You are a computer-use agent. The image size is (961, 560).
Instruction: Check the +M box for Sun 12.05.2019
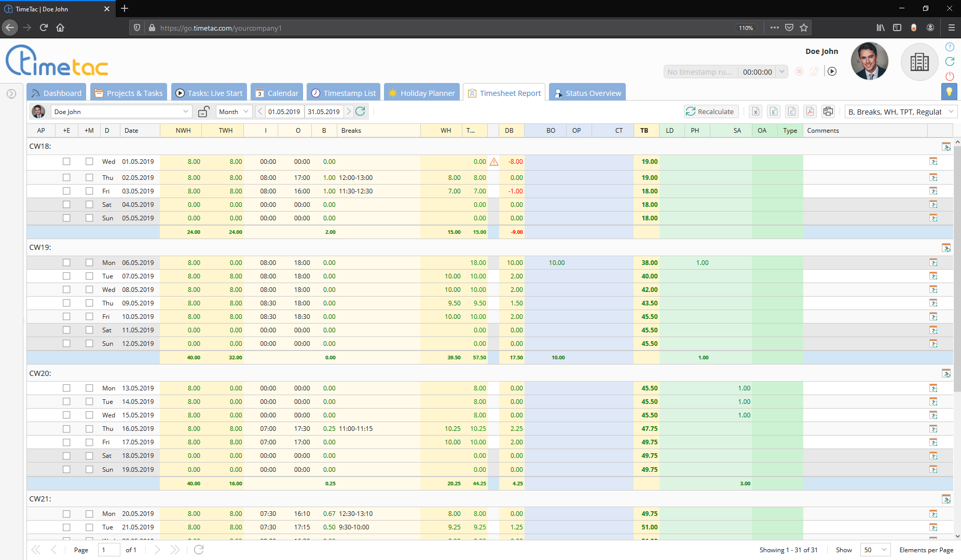(x=89, y=344)
